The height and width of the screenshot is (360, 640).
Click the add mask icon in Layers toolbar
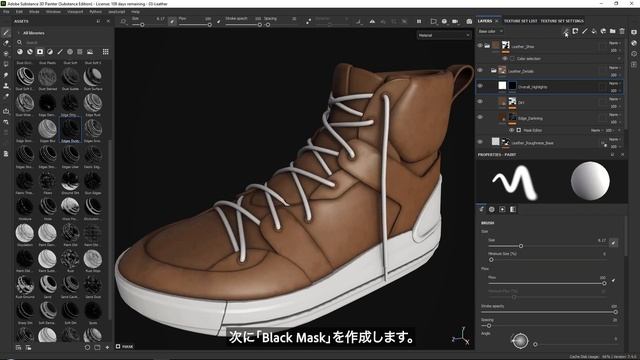575,31
